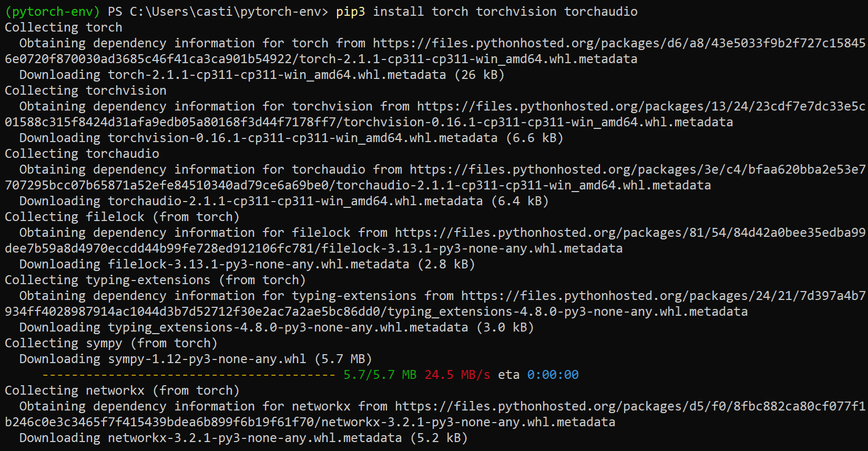Click the 'Collecting filelock (from torch)' line
The width and height of the screenshot is (868, 451).
pos(122,217)
